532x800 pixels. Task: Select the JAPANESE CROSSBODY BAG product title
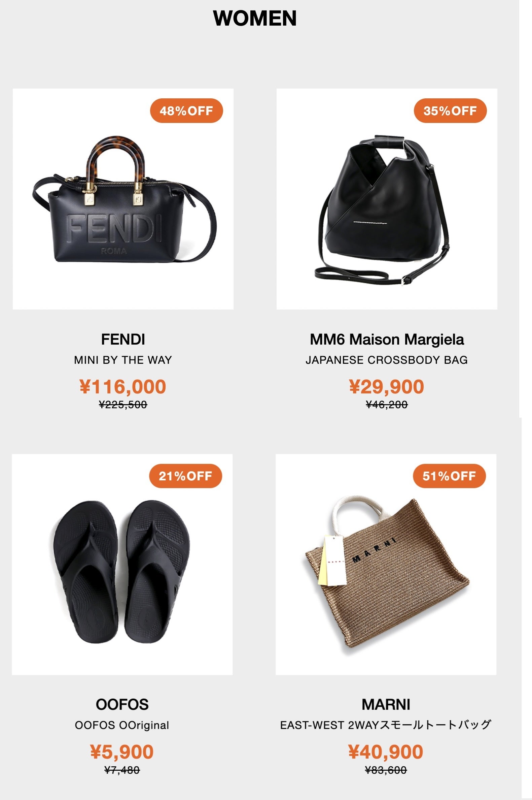point(387,360)
